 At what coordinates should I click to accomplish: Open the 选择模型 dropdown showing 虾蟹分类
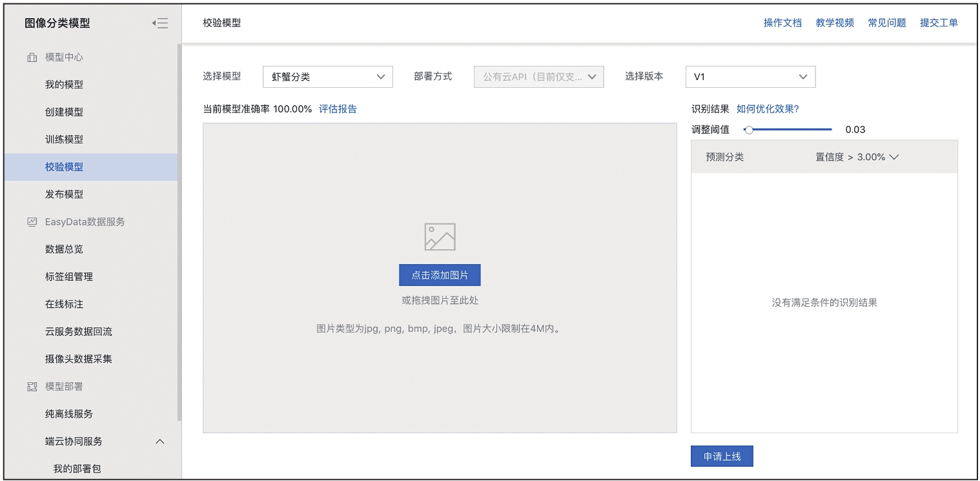coord(328,77)
